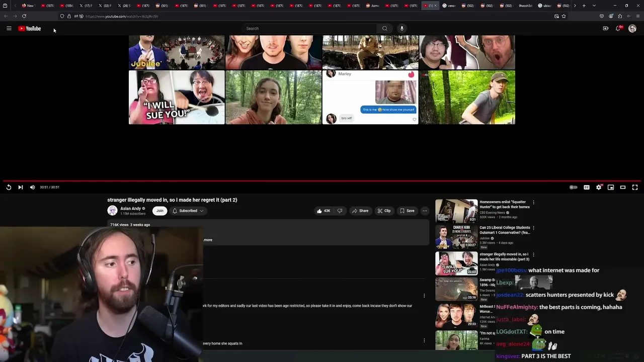Bookmark this page with star icon
The width and height of the screenshot is (644, 362).
click(x=564, y=16)
